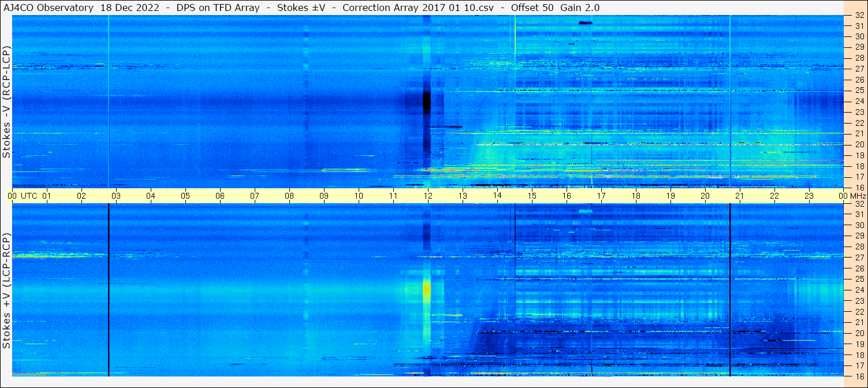Click the 'MHz' unit label beside the time axis
Viewport: 868px width, 388px height.
click(x=858, y=196)
